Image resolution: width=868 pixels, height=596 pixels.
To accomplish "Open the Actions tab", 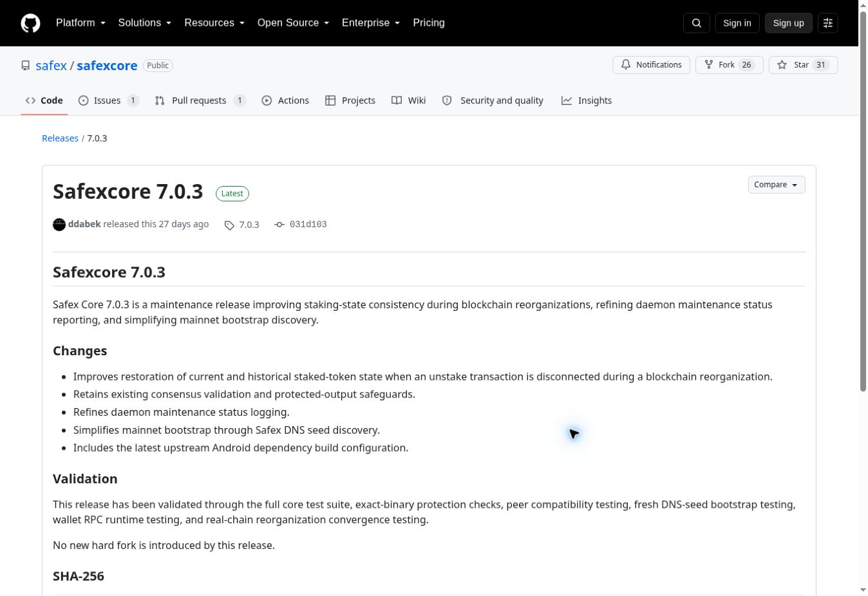I will (285, 100).
